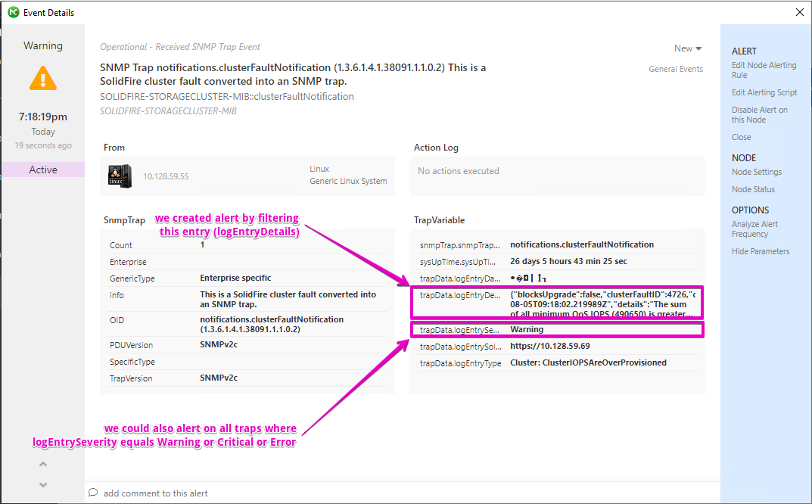Click the SNMP Trap event title text
The image size is (812, 504).
pyautogui.click(x=293, y=74)
